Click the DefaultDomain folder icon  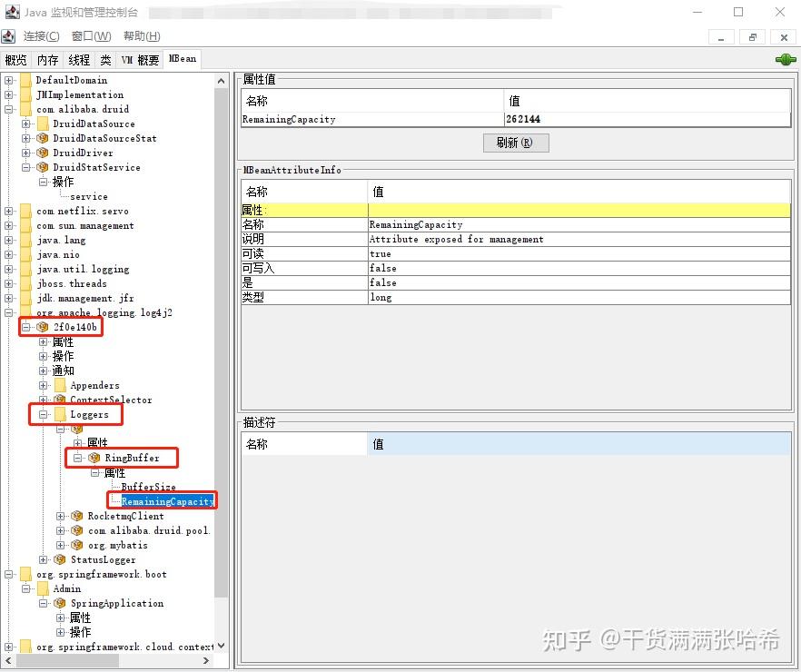(x=25, y=80)
